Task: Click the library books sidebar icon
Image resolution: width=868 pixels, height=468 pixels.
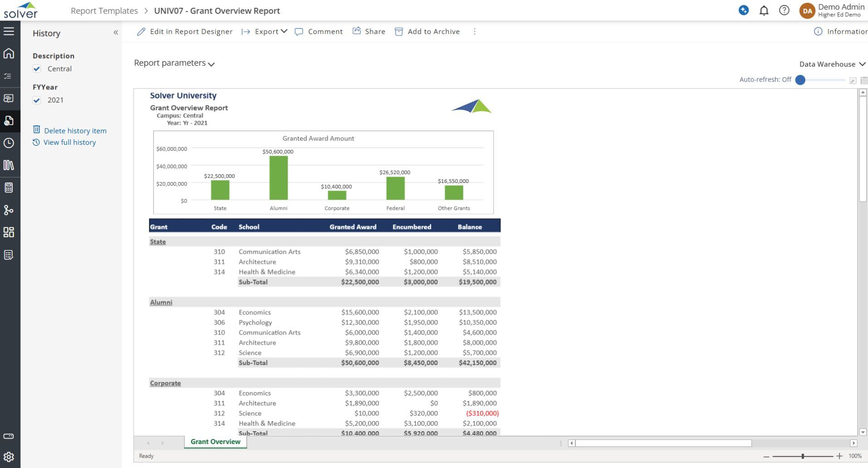Action: point(9,165)
